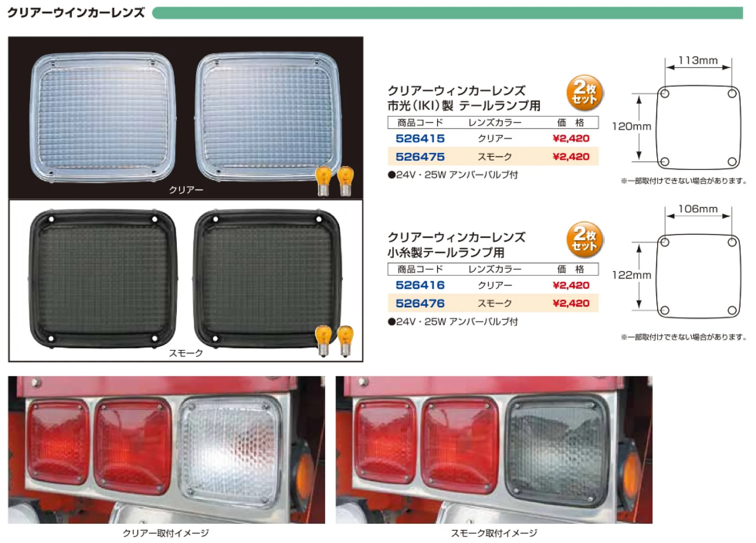Click the amber bulbs in smoke lens photo
756x543 pixels.
coord(335,341)
